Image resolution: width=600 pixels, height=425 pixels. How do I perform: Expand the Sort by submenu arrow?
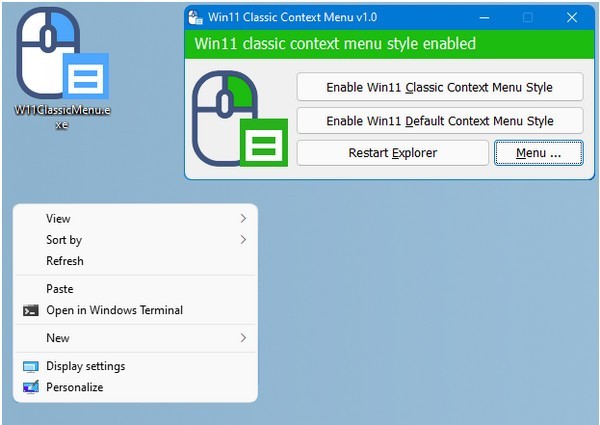(243, 240)
